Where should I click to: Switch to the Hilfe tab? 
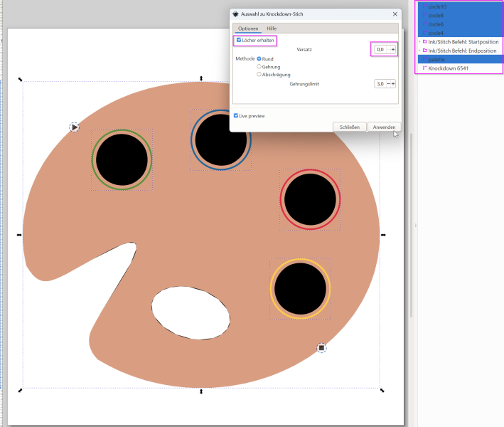[272, 28]
